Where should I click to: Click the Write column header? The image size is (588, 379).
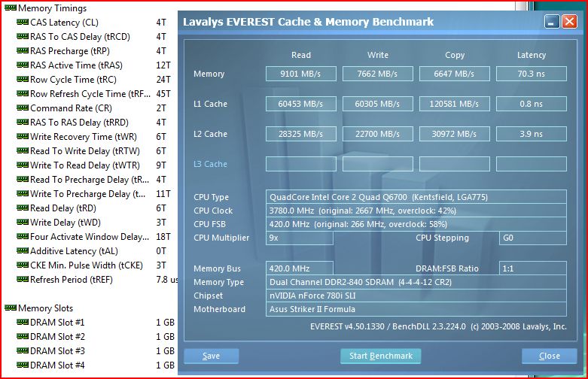(x=378, y=55)
